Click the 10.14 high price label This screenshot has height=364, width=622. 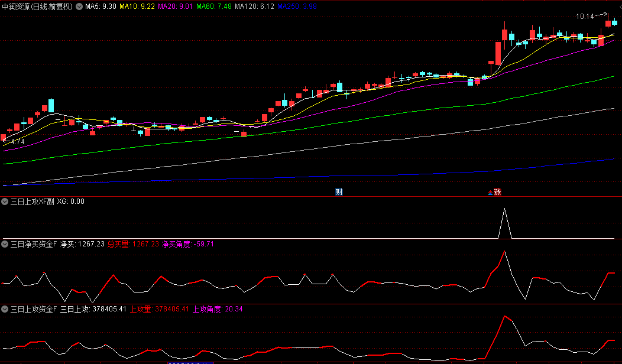(x=585, y=17)
